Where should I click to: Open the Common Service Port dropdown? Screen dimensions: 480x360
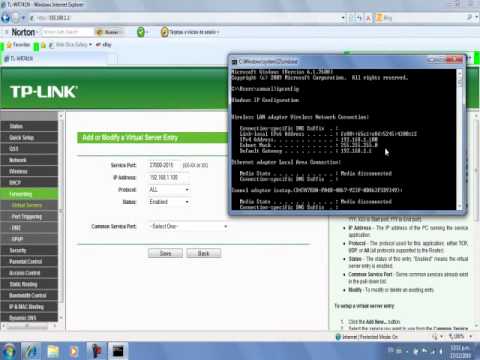point(188,227)
